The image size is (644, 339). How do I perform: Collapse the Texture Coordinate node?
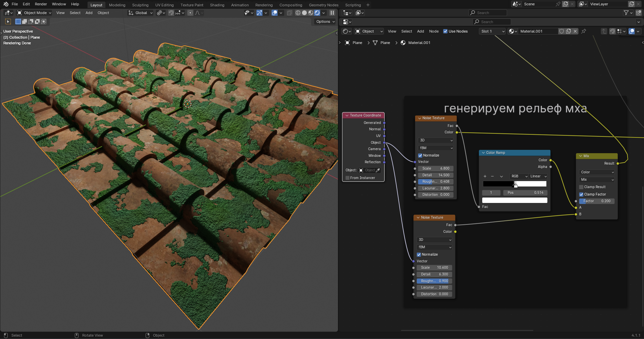point(347,115)
